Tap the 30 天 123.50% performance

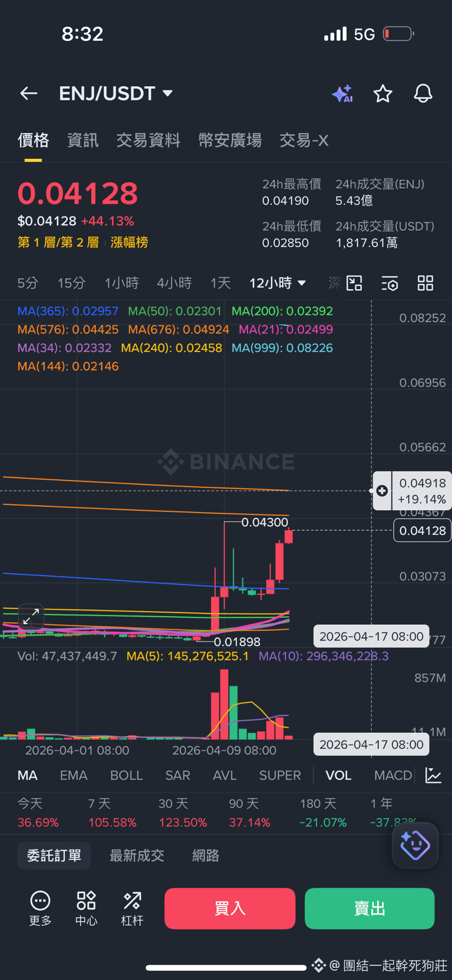[x=183, y=812]
